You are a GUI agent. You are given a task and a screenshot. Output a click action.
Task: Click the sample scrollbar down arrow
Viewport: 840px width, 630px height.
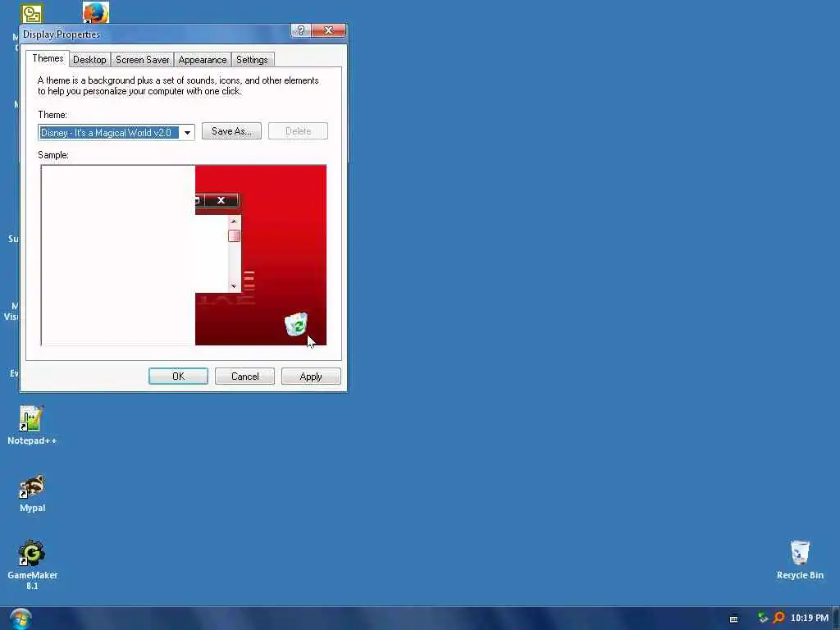pos(234,286)
